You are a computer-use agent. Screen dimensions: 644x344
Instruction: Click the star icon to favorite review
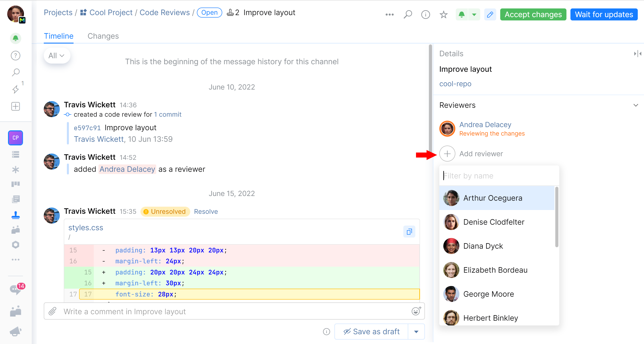coord(443,14)
